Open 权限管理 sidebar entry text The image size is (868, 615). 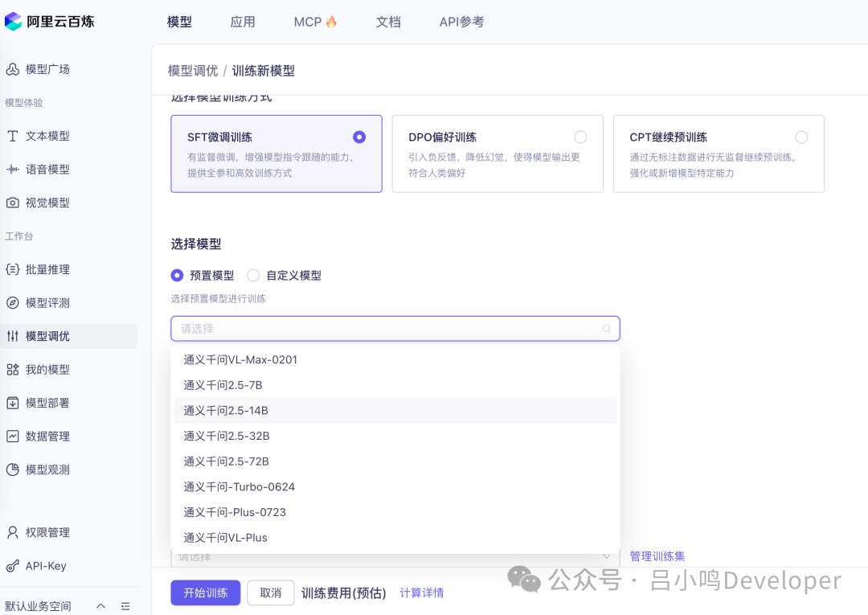click(47, 532)
